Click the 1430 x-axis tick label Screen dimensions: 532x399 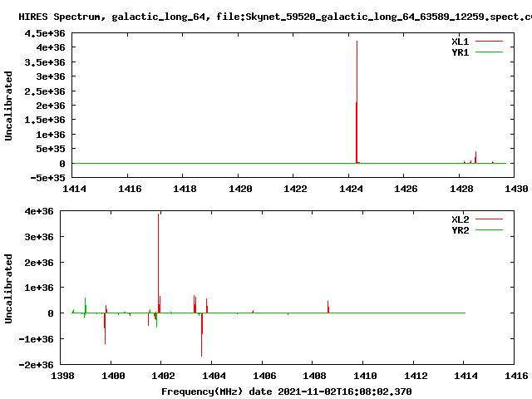[x=516, y=189]
